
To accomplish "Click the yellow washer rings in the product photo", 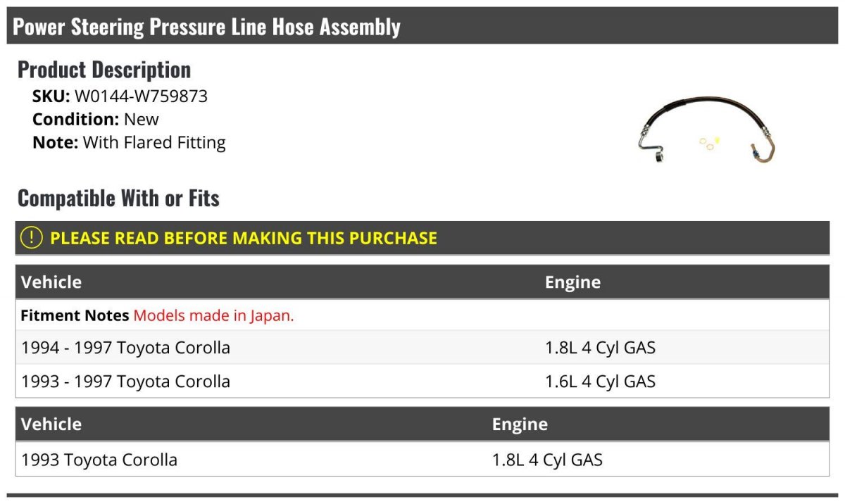I will tap(708, 142).
